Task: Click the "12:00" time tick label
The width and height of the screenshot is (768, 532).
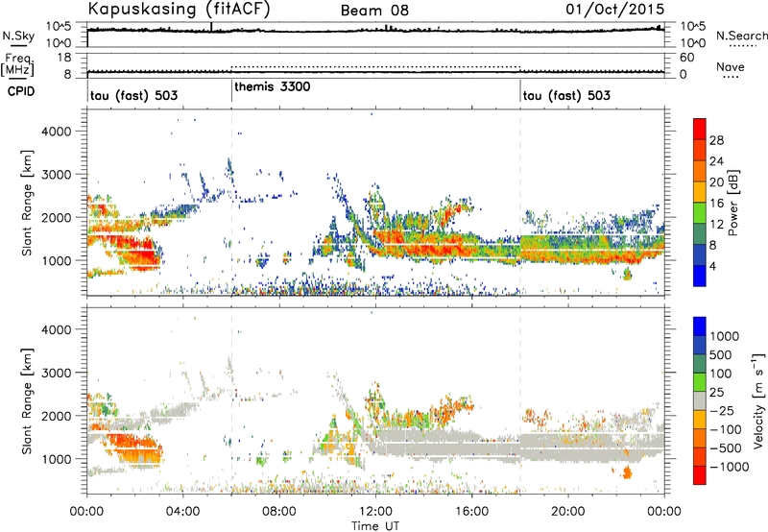Action: 375,512
